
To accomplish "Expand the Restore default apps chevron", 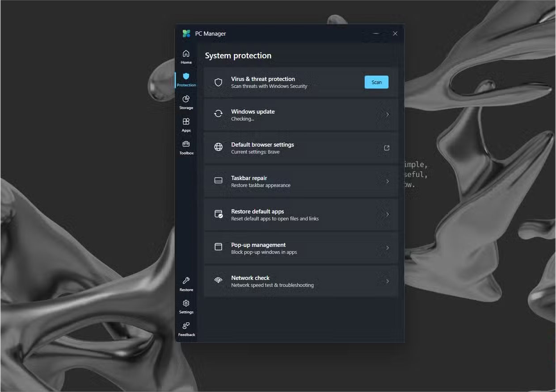I will click(x=387, y=214).
